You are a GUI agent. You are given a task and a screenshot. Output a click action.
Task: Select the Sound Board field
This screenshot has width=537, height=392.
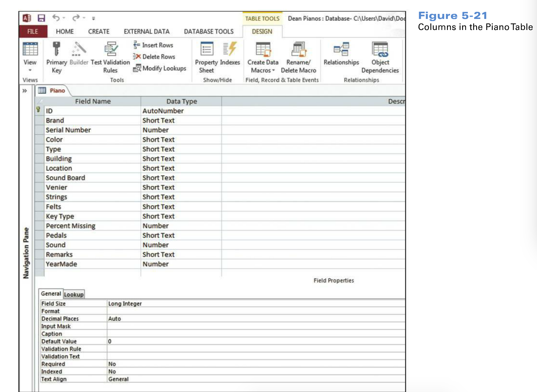[93, 178]
